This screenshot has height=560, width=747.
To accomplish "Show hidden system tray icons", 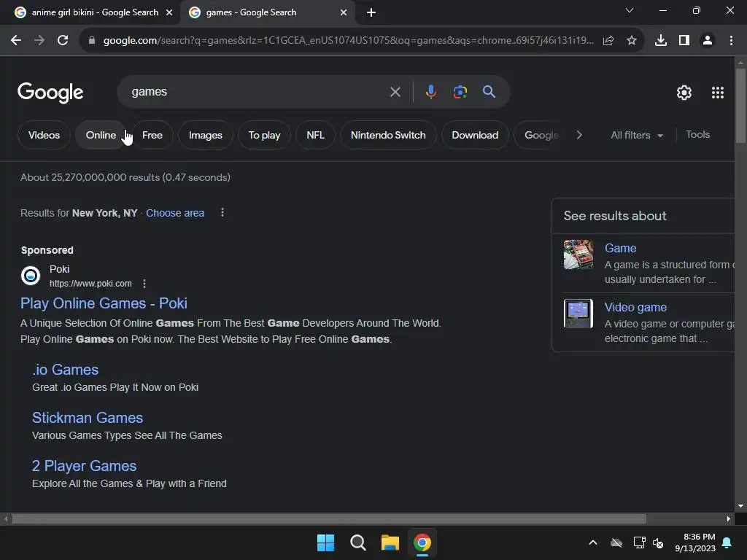I will point(593,542).
